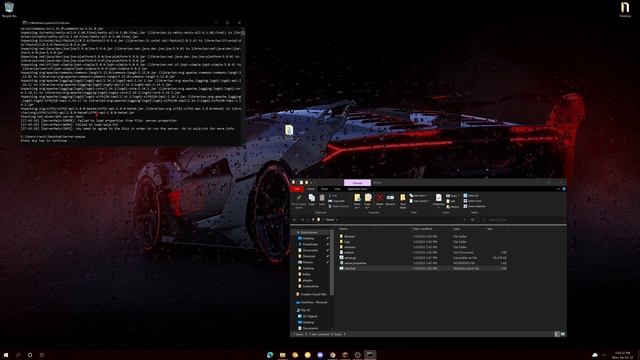
Task: Go back using the Explorer back arrow
Action: (295, 220)
